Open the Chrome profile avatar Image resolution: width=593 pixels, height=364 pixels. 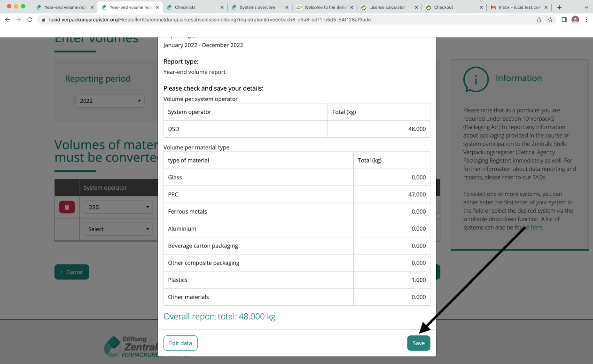pos(575,20)
